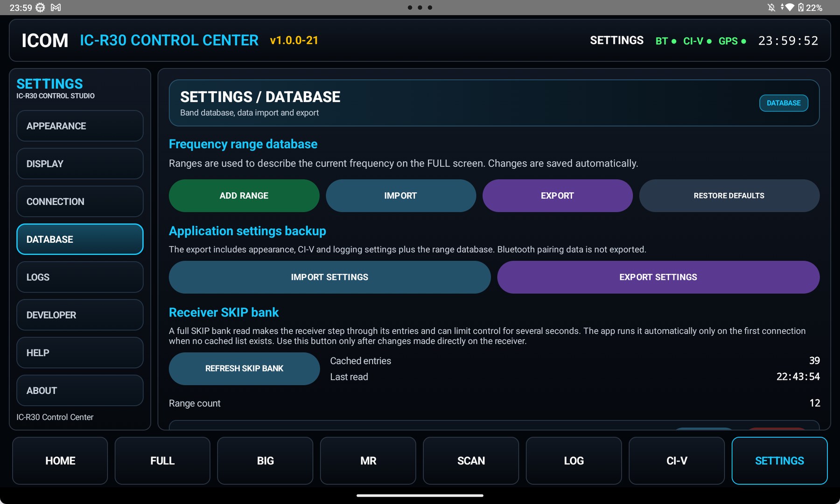This screenshot has width=840, height=504.
Task: Click the SETTINGS label in top bar
Action: pyautogui.click(x=616, y=41)
